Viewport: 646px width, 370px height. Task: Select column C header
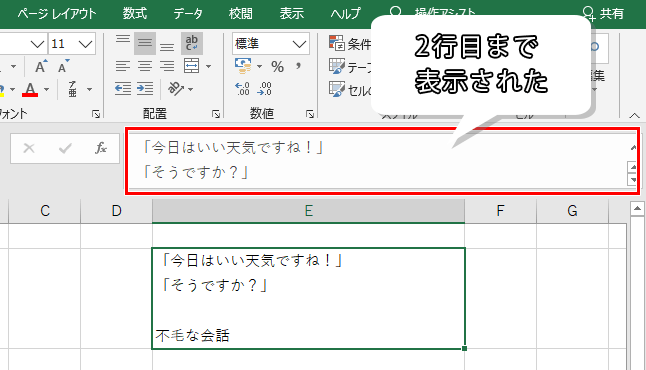pyautogui.click(x=44, y=211)
